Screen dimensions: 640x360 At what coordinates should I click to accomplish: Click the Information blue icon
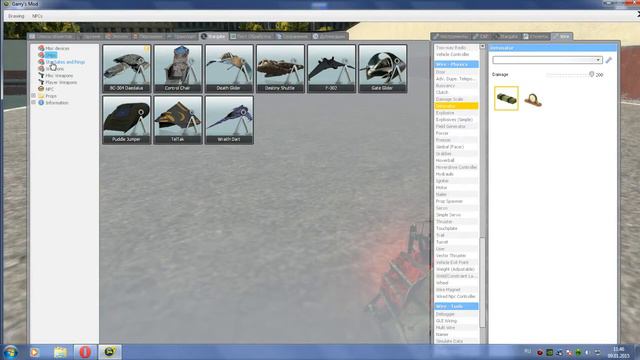pyautogui.click(x=41, y=102)
